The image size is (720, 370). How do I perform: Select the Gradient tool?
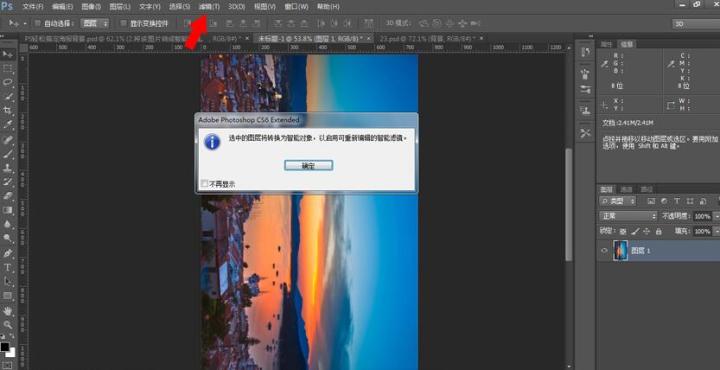8,210
